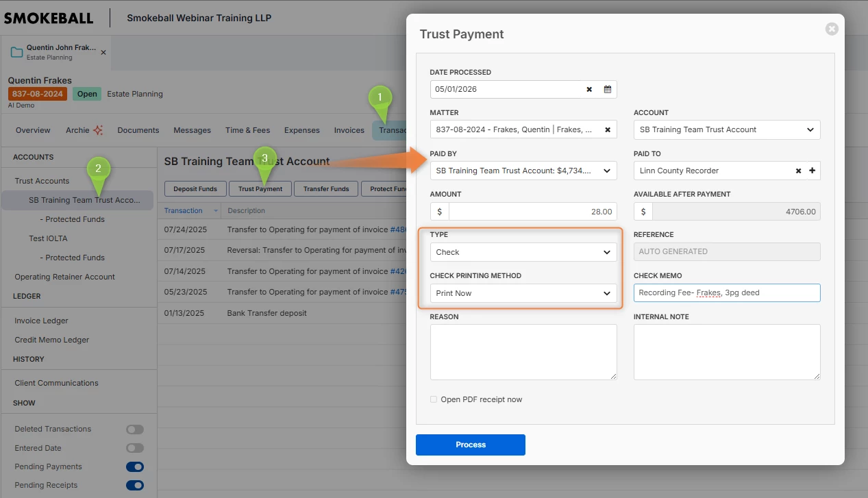Expand the Type dropdown showing Check
This screenshot has height=498, width=868.
point(523,252)
